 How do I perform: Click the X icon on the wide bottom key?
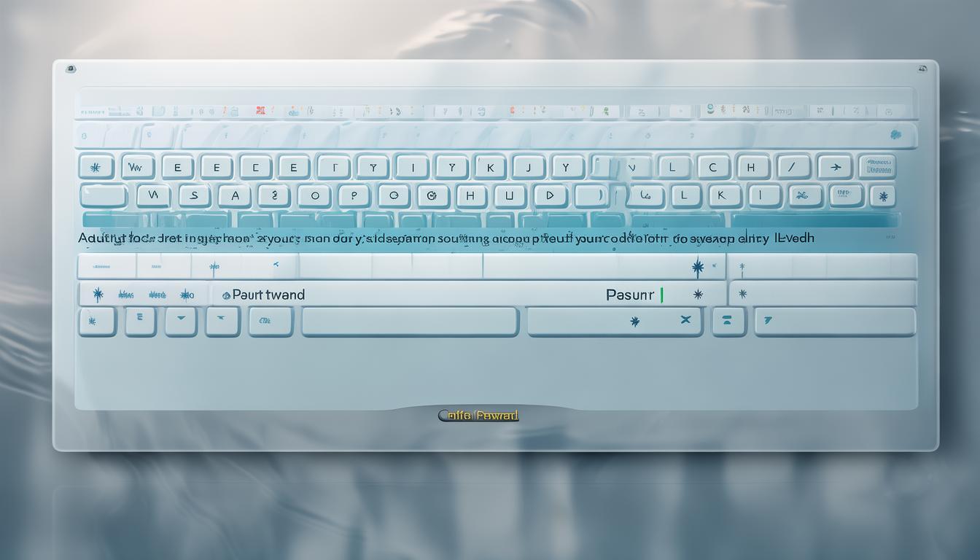[x=685, y=320]
